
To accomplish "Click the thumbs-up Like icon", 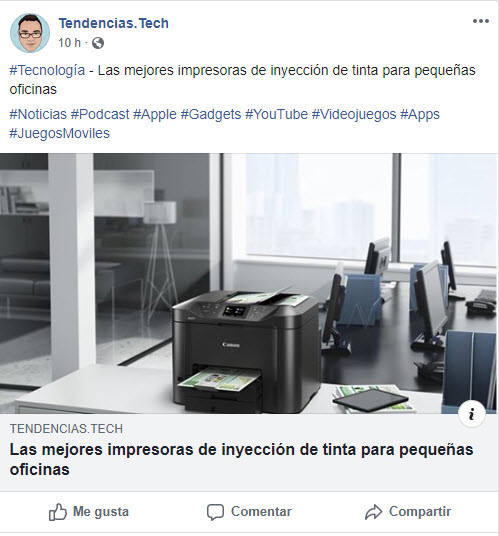I will point(57,512).
